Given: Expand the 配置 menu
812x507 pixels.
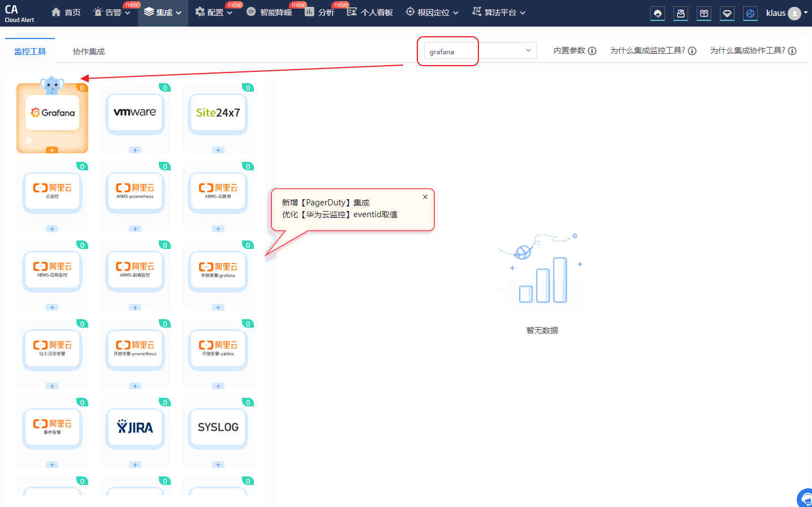Looking at the screenshot, I should (x=214, y=12).
